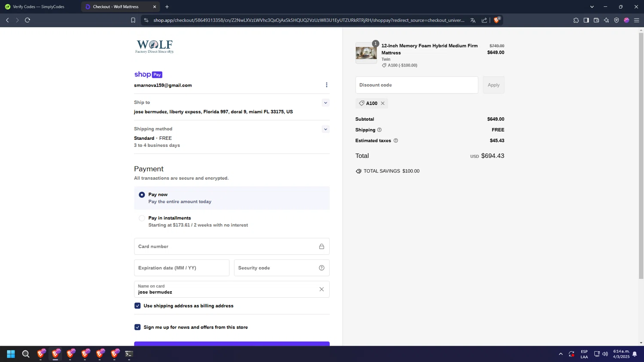The height and width of the screenshot is (362, 644).
Task: Open the Windows Start menu
Action: (x=11, y=354)
